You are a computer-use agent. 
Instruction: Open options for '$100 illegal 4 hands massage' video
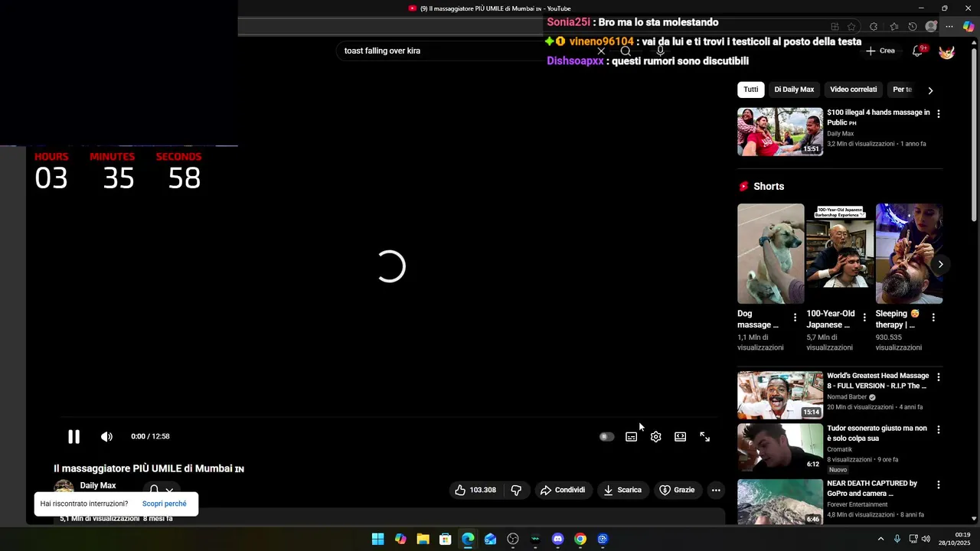point(939,113)
